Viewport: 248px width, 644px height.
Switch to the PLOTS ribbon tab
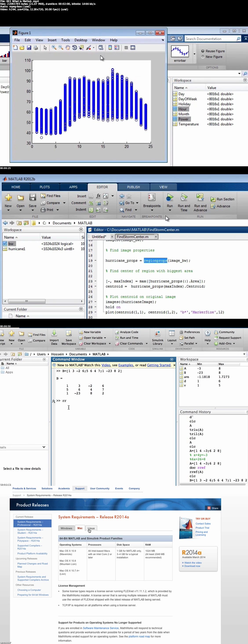point(45,187)
